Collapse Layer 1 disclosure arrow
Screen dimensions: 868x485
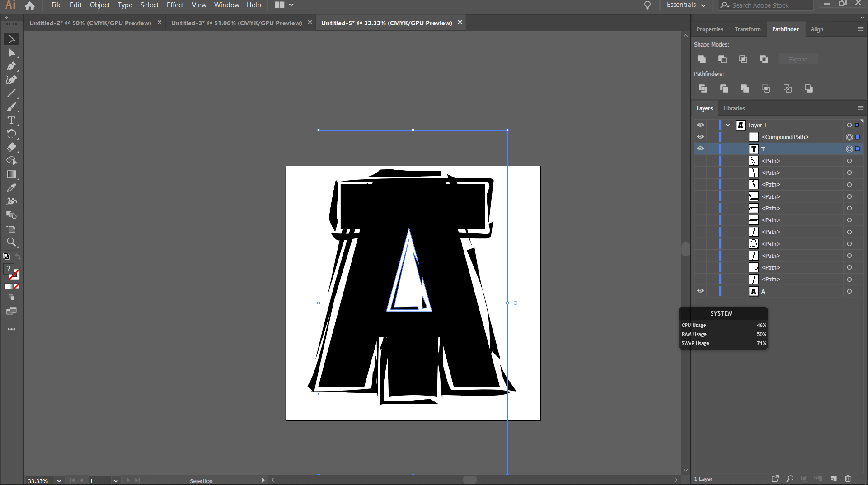coord(727,125)
